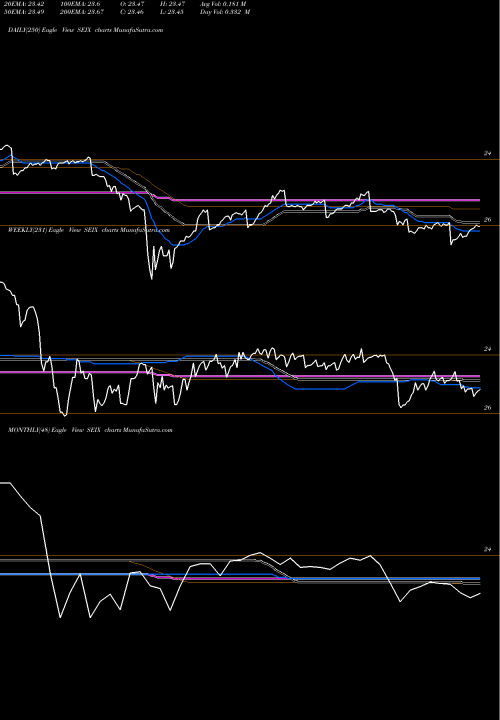Select the high price 'H:' value

[x=172, y=4]
